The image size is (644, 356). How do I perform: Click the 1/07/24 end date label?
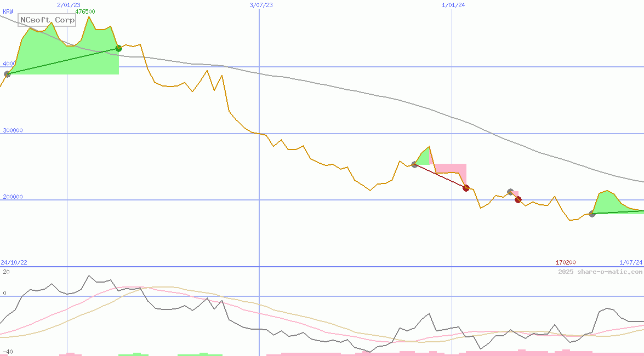pyautogui.click(x=630, y=263)
